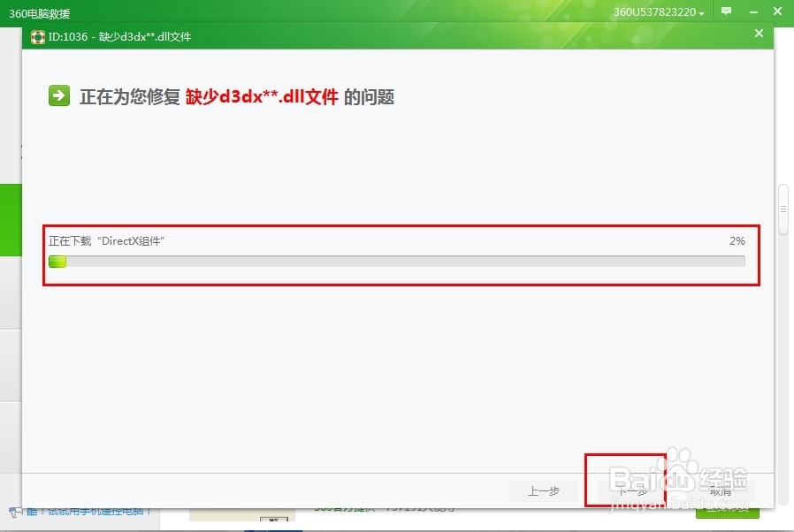Open the 360U537823220 account dropdown
The width and height of the screenshot is (794, 532).
(659, 12)
